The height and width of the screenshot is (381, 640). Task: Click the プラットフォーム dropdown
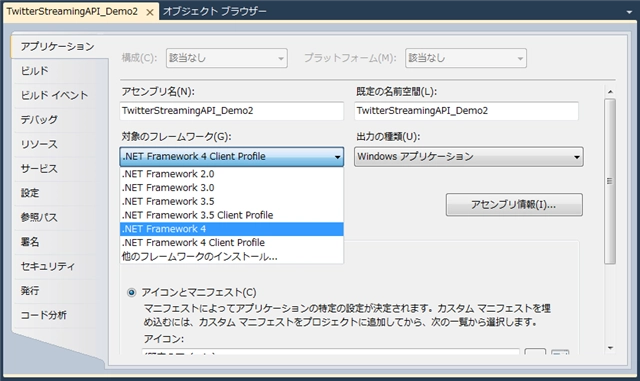[466, 58]
